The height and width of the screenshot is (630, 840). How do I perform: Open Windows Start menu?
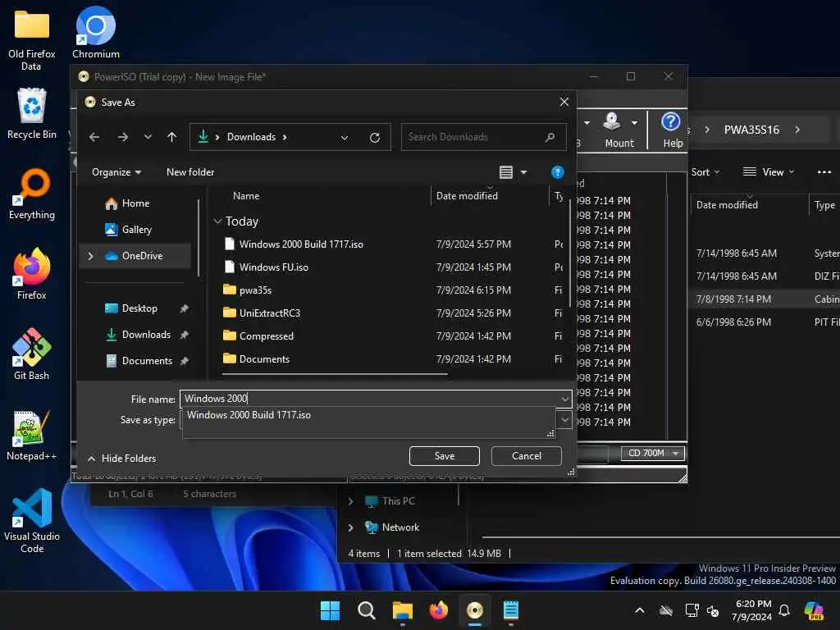pyautogui.click(x=330, y=610)
